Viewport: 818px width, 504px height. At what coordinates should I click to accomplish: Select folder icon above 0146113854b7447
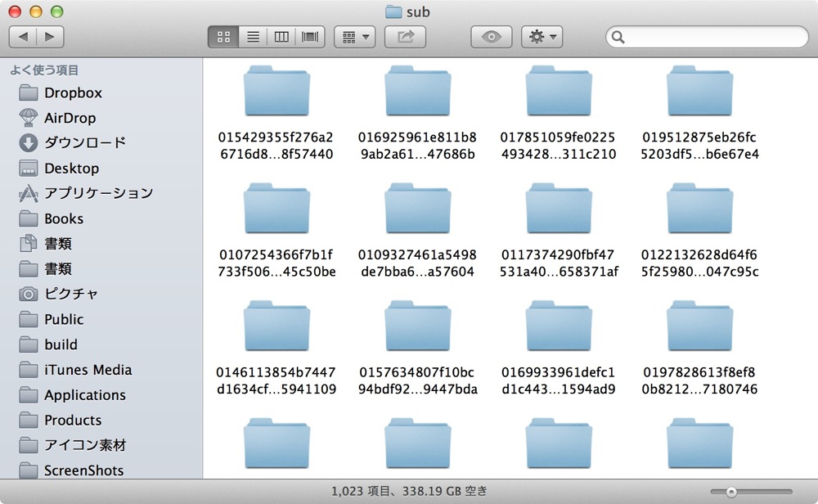(x=277, y=326)
